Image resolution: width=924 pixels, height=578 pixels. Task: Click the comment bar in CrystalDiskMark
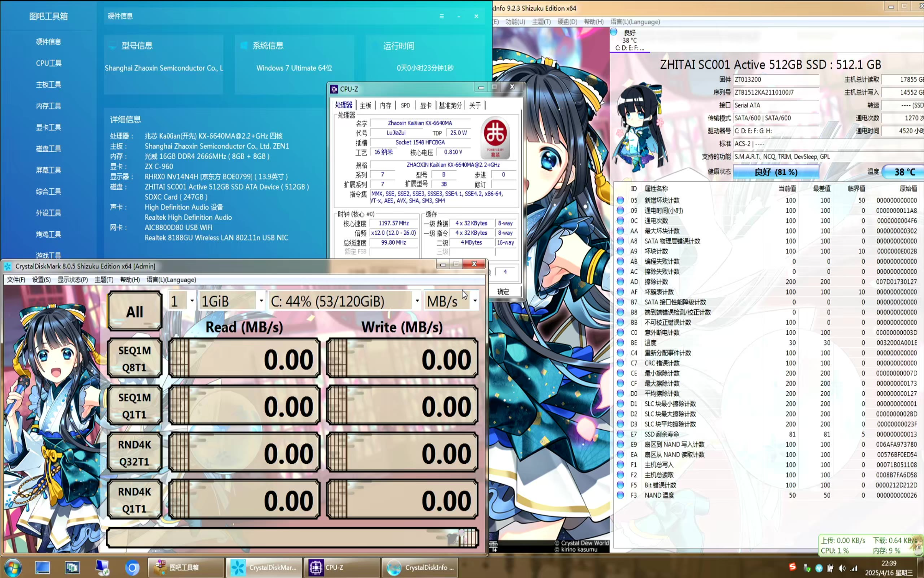click(x=292, y=538)
